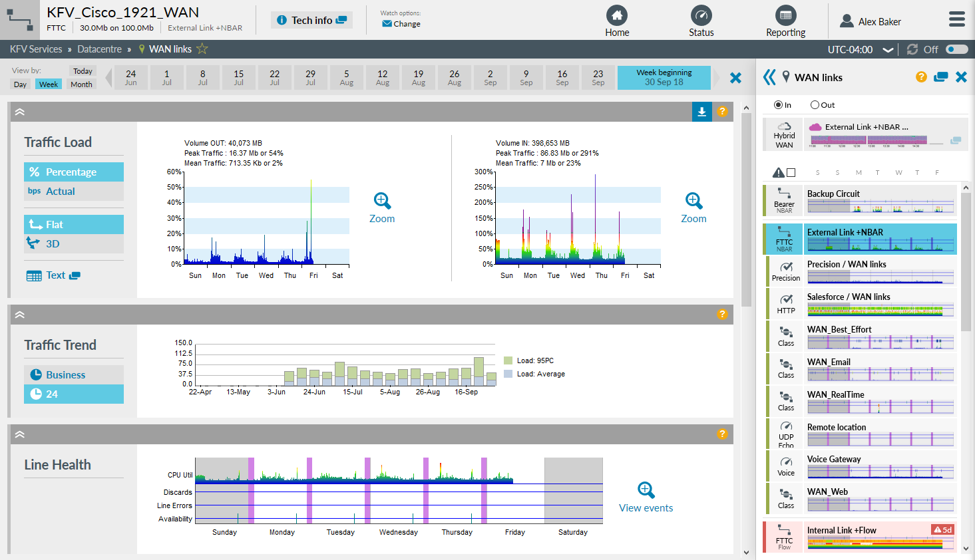
Task: Select Backup Circuit Bearer icon
Action: [x=784, y=194]
